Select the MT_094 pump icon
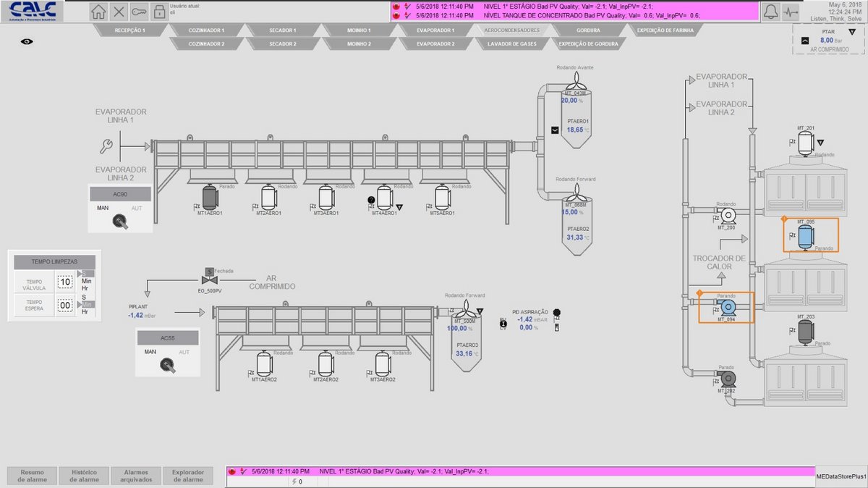This screenshot has width=868, height=488. (x=726, y=306)
